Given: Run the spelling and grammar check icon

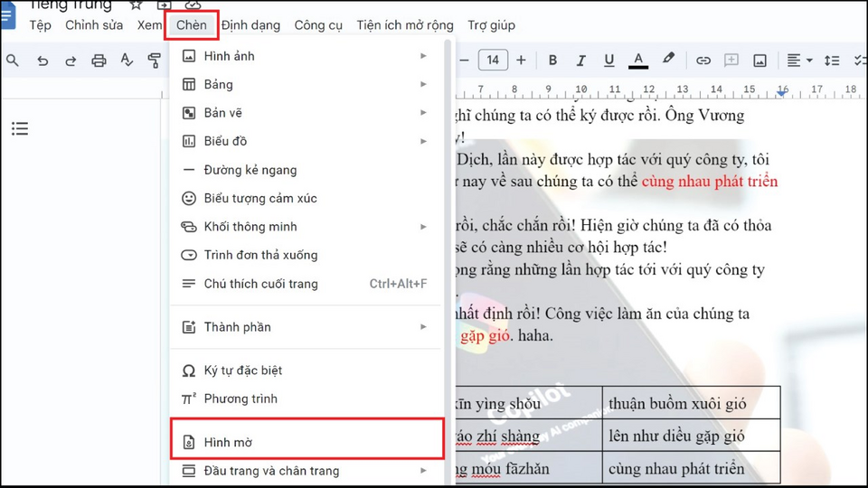Looking at the screenshot, I should (x=127, y=61).
